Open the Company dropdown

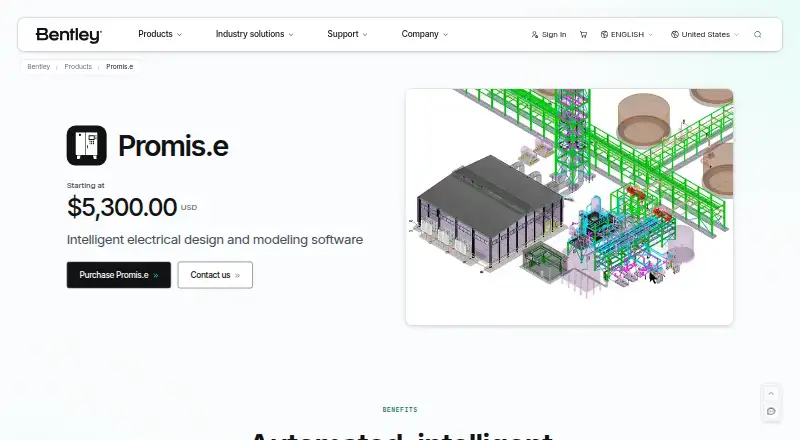(424, 34)
